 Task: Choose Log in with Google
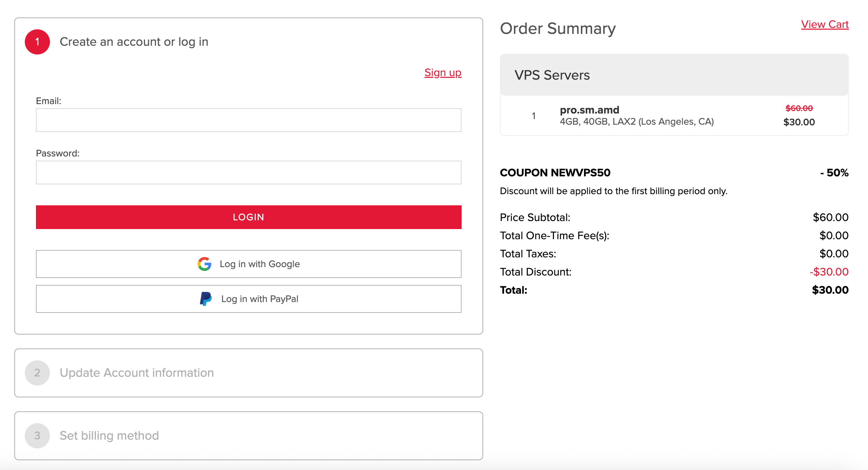point(249,264)
